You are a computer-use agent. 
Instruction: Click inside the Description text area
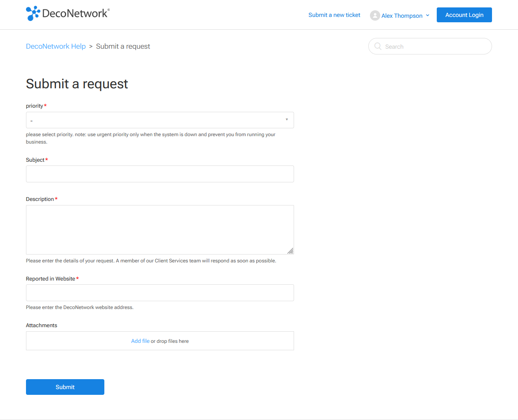(160, 229)
